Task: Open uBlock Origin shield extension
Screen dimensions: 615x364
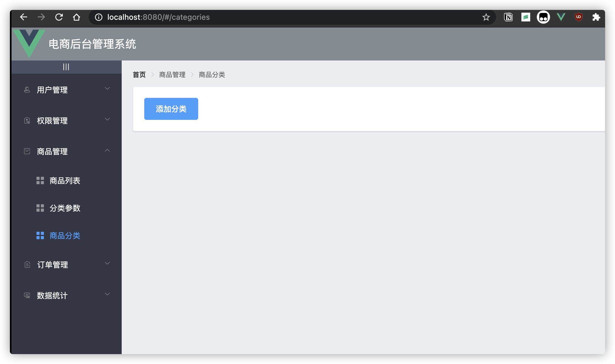Action: (579, 17)
